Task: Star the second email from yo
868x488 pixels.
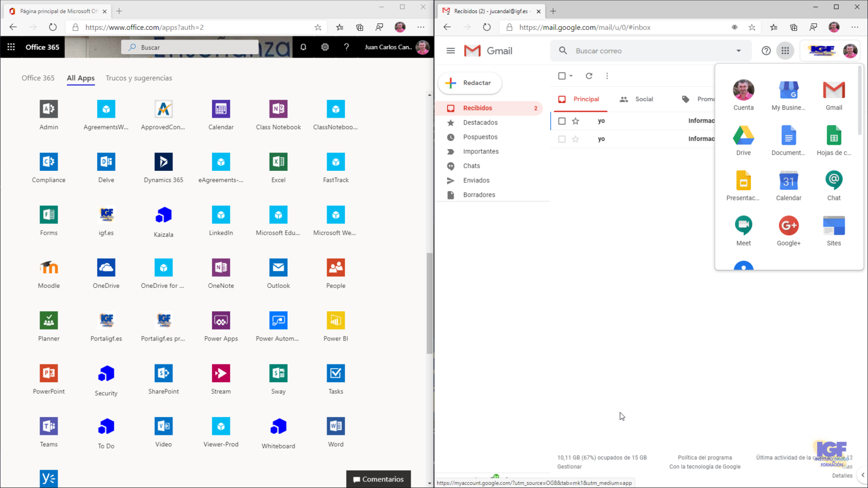Action: 576,139
